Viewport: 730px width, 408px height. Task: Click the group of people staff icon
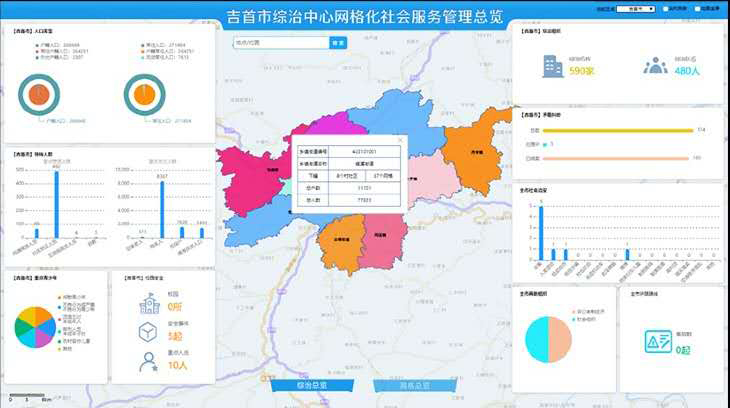655,66
